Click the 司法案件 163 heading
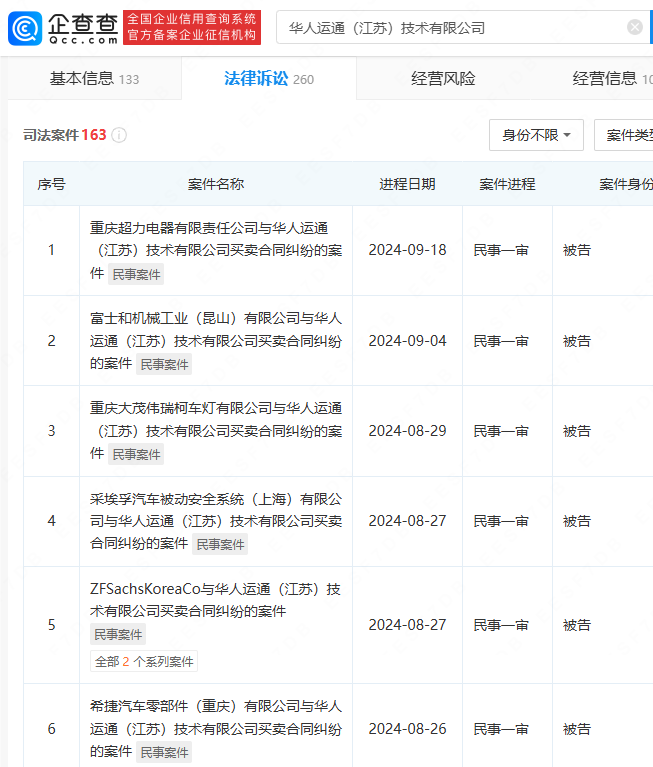Viewport: 653px width, 767px height. coord(65,135)
